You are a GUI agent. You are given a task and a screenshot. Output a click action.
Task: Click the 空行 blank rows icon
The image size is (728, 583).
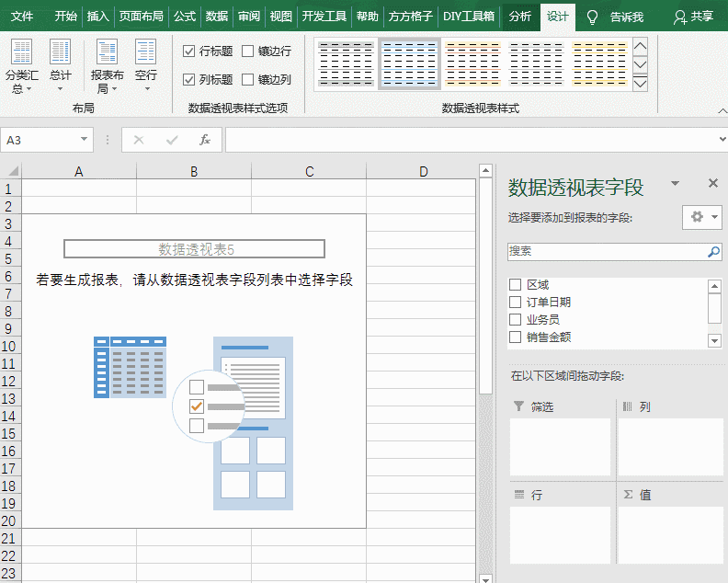145,51
